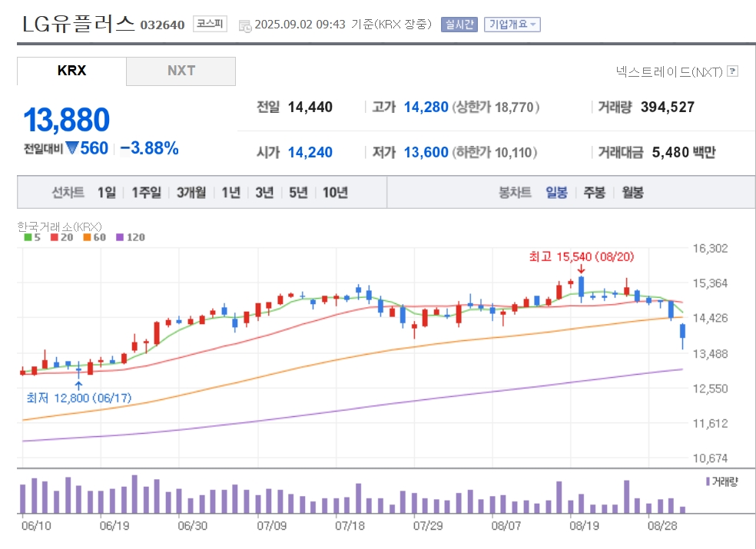Viewport: 756px width, 549px height.
Task: Click the change rate -3.88%
Action: pos(150,148)
